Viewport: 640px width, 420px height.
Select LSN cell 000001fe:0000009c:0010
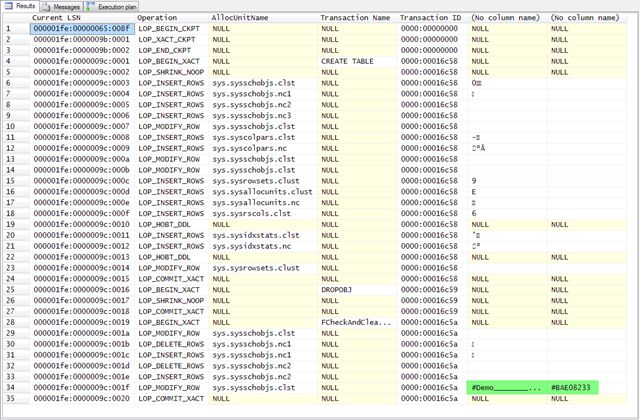tap(82, 224)
